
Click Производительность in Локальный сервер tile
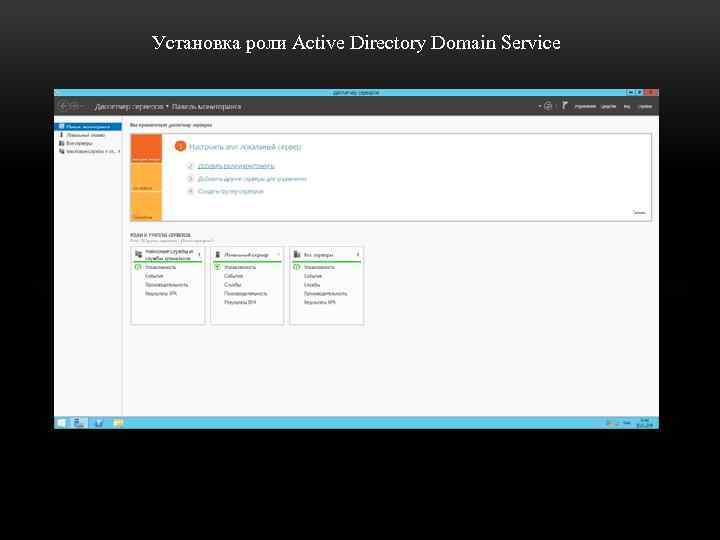point(246,293)
